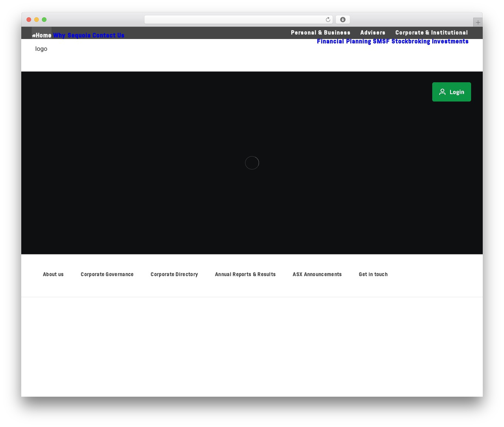Go to Financial Planning link
The image size is (504, 427).
tap(344, 41)
